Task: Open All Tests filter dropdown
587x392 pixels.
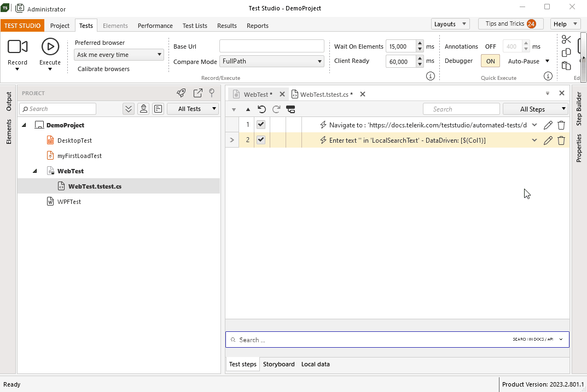Action: tap(193, 109)
